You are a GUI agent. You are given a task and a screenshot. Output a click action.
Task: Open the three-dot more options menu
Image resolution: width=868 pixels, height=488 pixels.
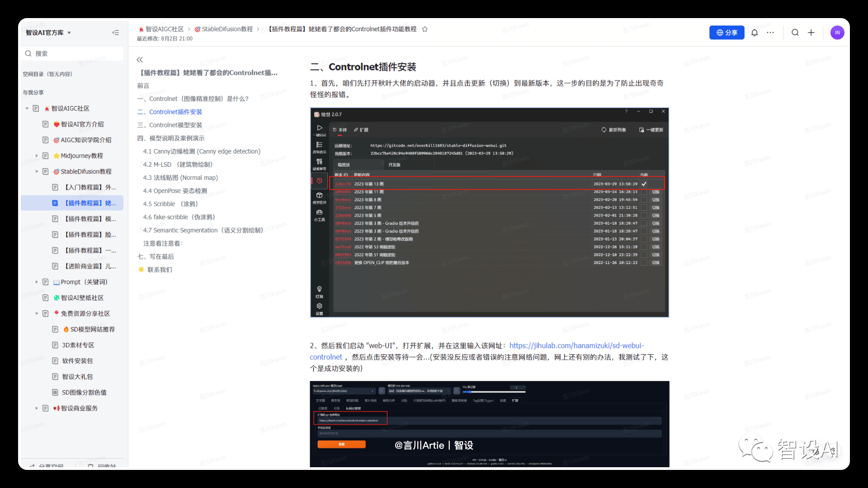pos(770,33)
